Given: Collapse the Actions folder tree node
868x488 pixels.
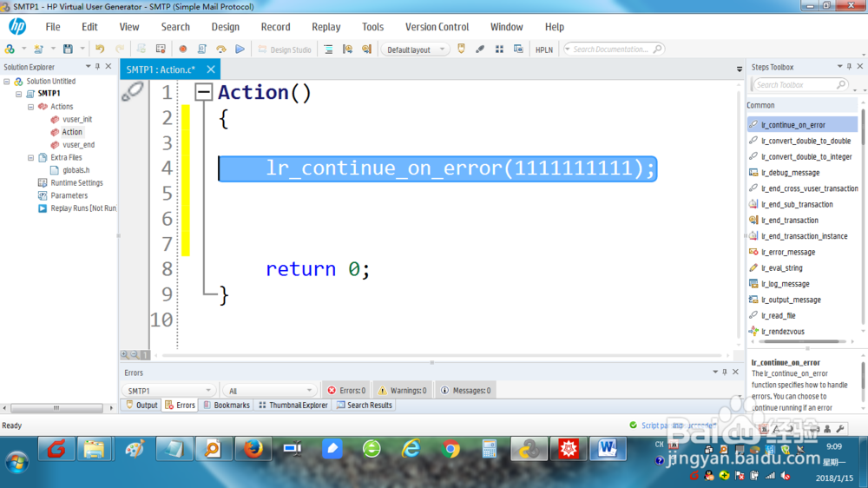Looking at the screenshot, I should pyautogui.click(x=31, y=106).
